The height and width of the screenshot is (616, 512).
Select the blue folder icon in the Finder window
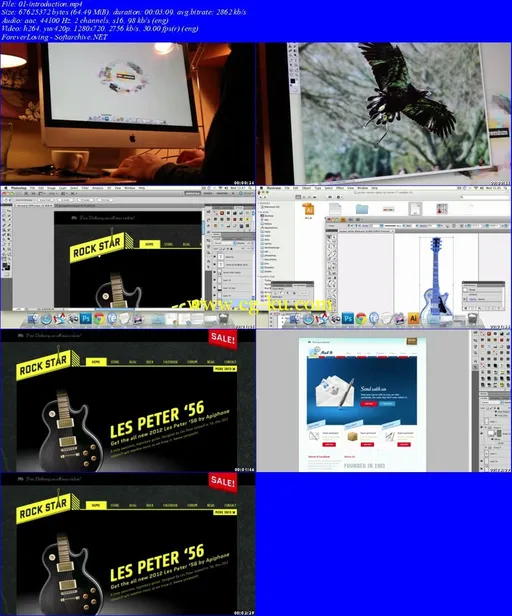pyautogui.click(x=362, y=209)
